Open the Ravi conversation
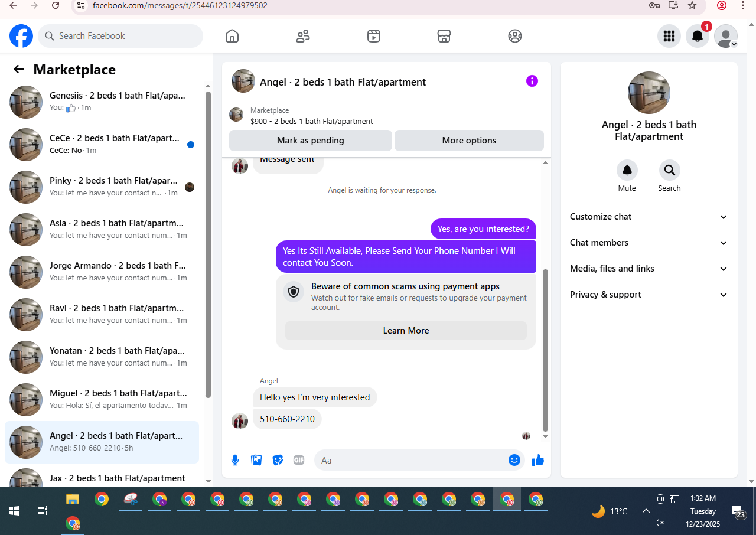The image size is (756, 535). pyautogui.click(x=102, y=315)
